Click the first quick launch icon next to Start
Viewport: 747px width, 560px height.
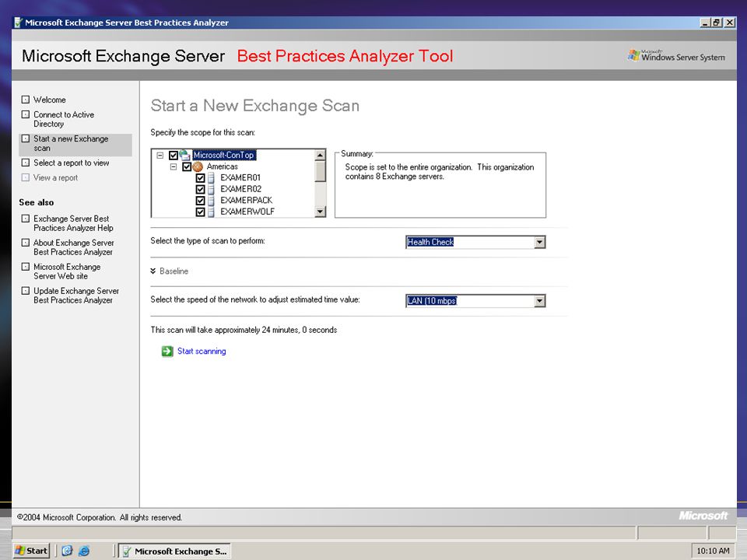pos(67,551)
